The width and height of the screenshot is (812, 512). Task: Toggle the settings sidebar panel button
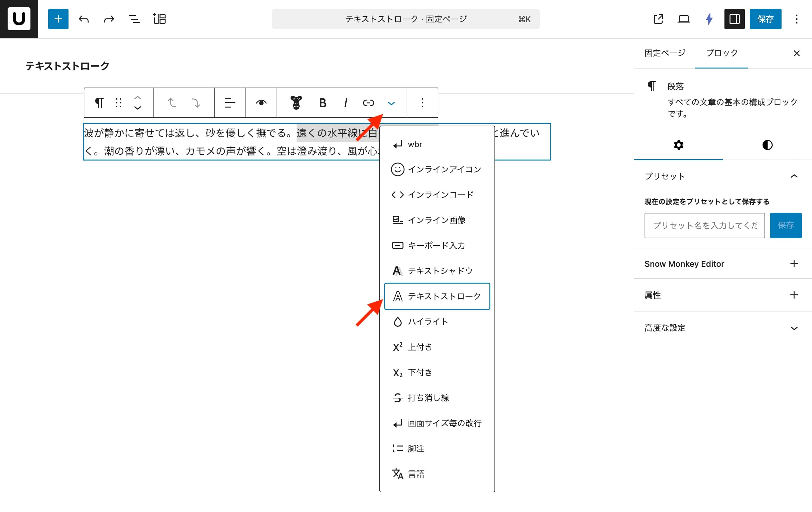coord(734,19)
